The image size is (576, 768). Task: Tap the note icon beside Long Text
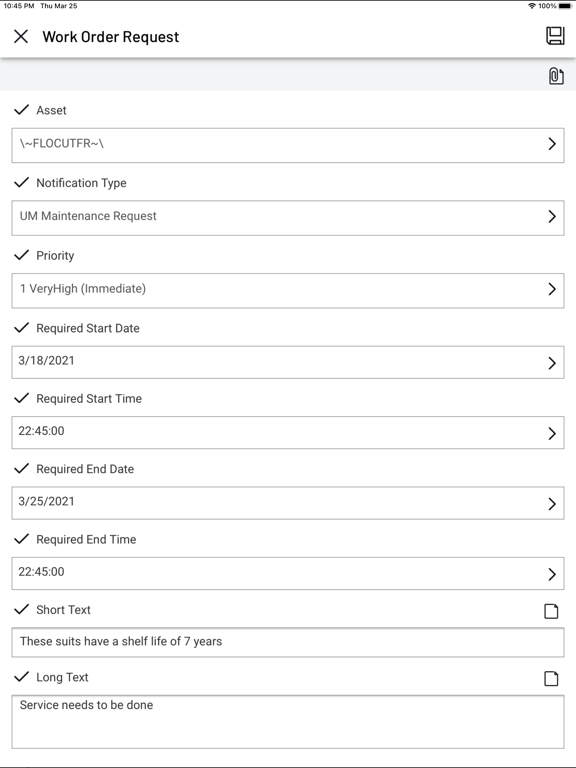pyautogui.click(x=551, y=678)
